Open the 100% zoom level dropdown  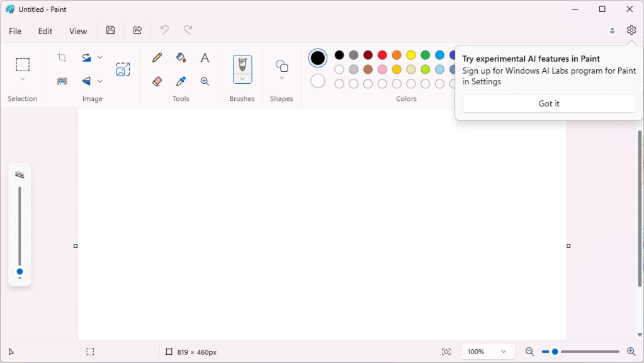point(488,352)
